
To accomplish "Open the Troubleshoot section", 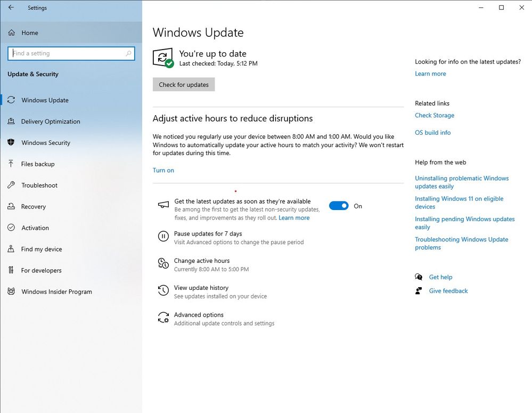I will pos(71,185).
